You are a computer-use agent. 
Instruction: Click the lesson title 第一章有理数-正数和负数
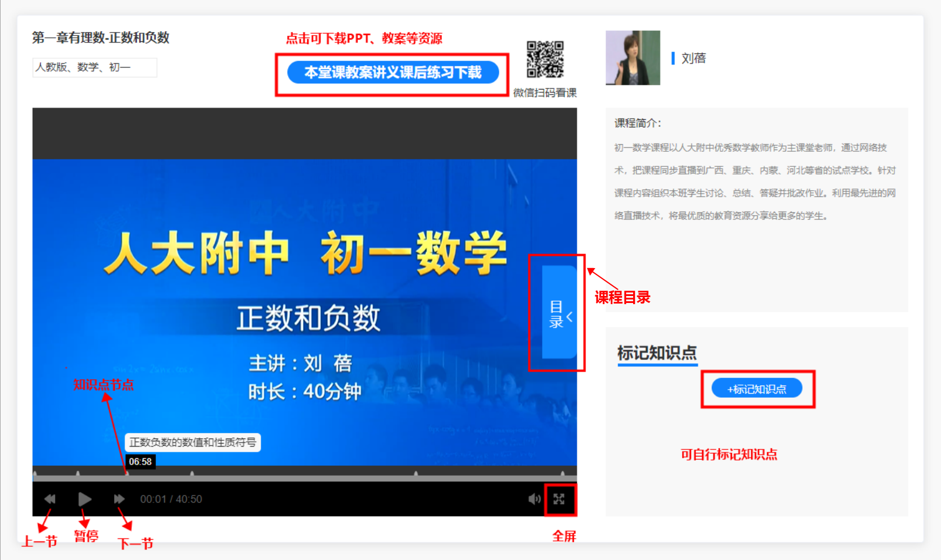pos(100,38)
